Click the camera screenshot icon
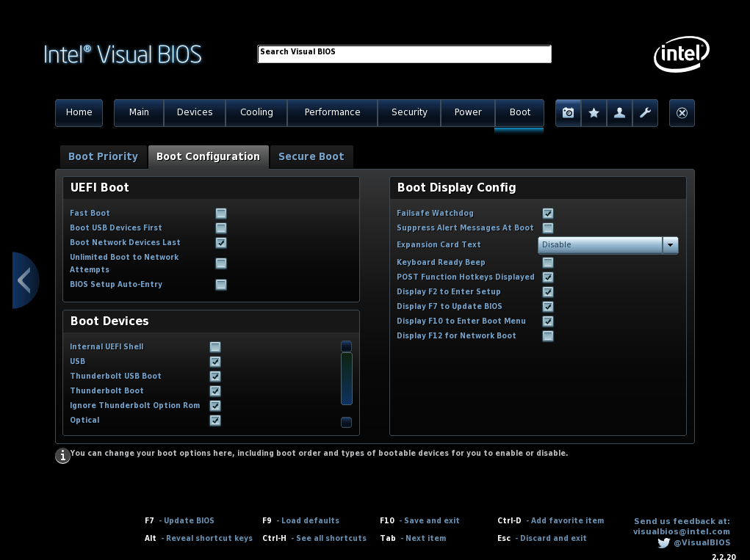 (569, 113)
